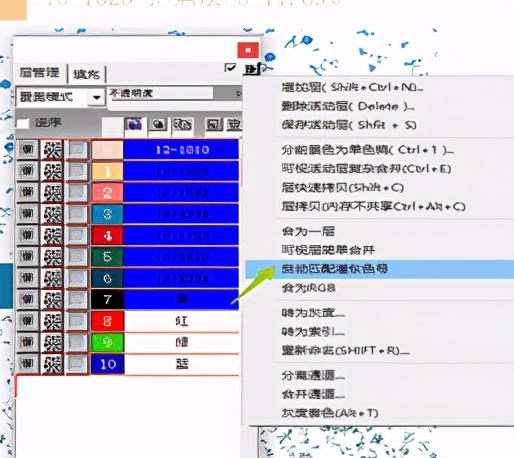This screenshot has height=458, width=514.
Task: Expand the arrow beside the opacity field
Action: (x=238, y=94)
